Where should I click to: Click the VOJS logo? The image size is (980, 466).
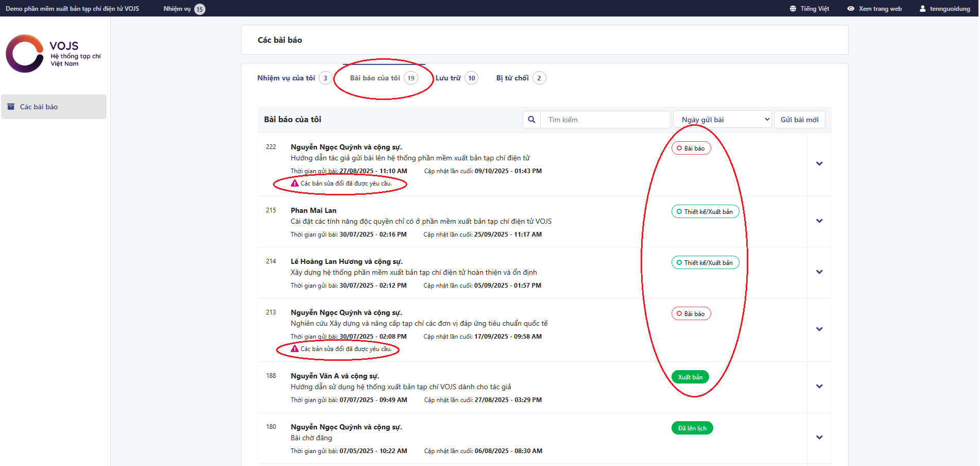[53, 54]
